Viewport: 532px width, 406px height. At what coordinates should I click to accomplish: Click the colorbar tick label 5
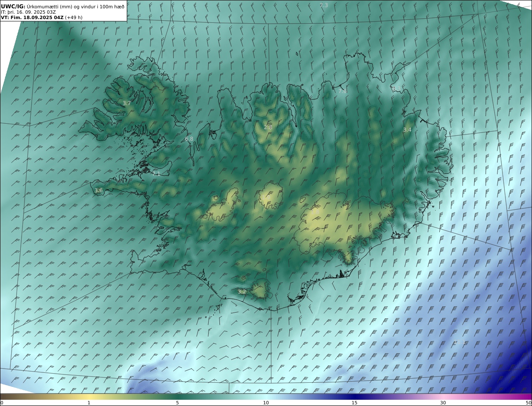pyautogui.click(x=177, y=403)
